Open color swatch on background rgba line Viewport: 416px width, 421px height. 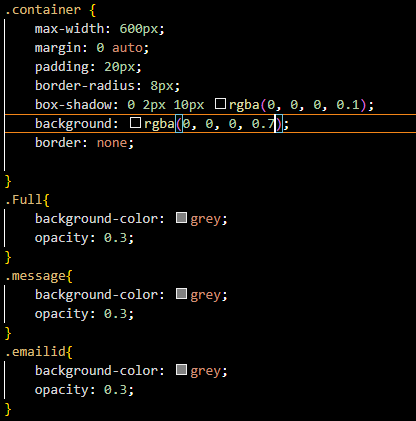coord(135,123)
